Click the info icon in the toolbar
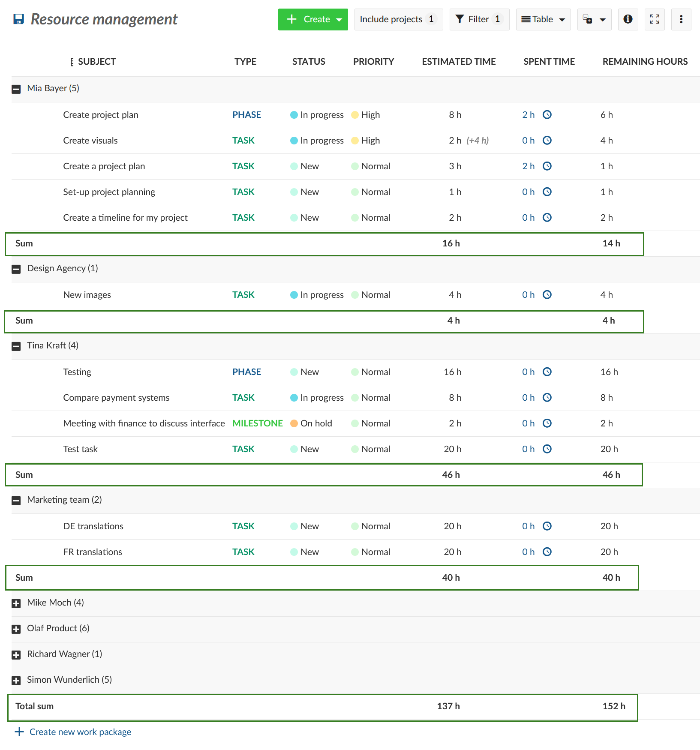 point(628,19)
